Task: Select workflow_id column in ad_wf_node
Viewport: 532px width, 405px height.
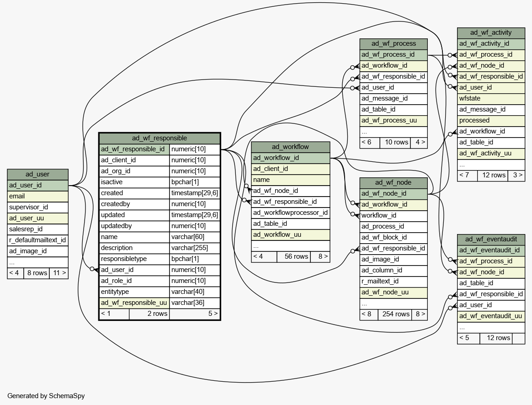Action: [394, 215]
